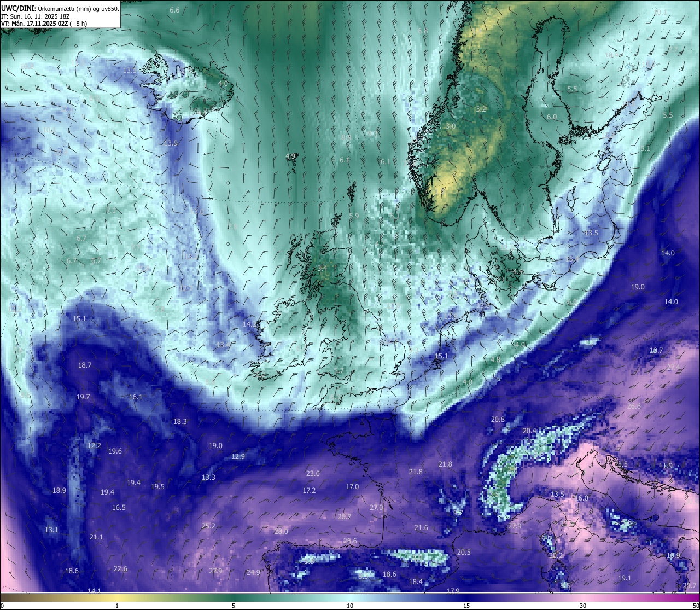
Task: Click the initial time 'IT: Sun. 16. 11. 2025 18Z'
Action: point(35,16)
